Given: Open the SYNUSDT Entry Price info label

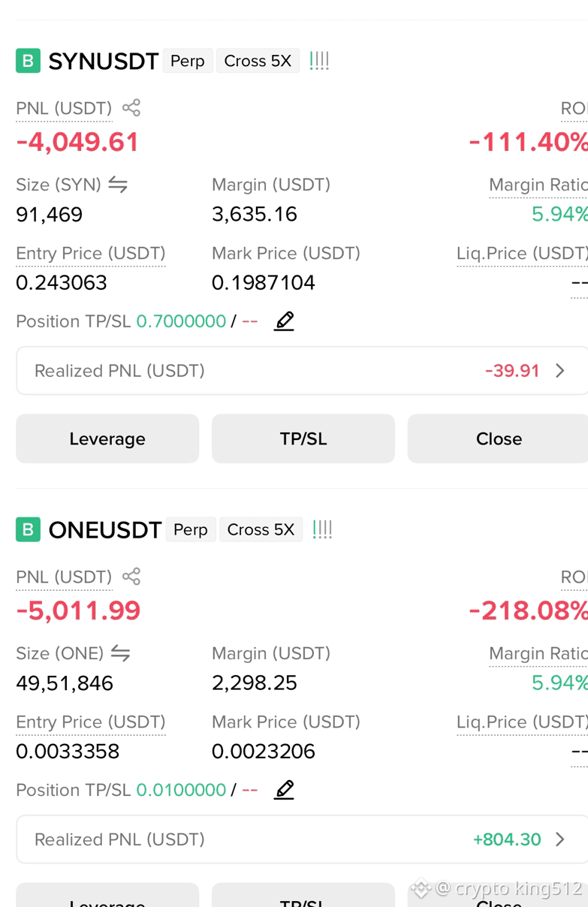Looking at the screenshot, I should pos(91,254).
